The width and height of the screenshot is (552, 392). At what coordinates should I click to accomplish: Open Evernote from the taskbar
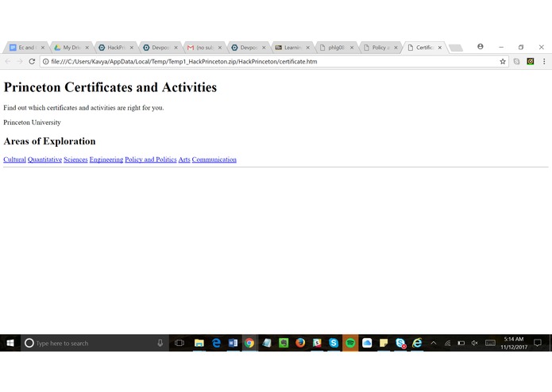284,343
